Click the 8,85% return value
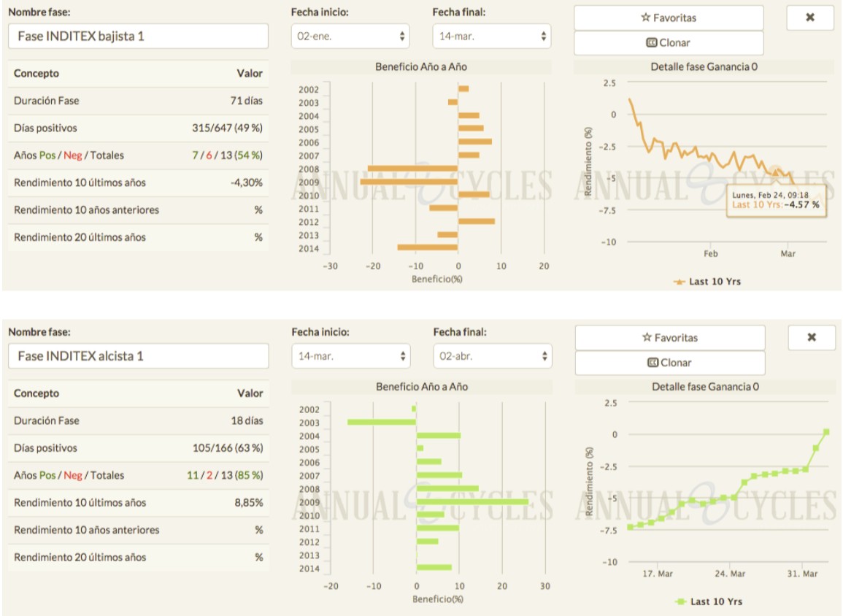The width and height of the screenshot is (843, 616). click(x=249, y=503)
